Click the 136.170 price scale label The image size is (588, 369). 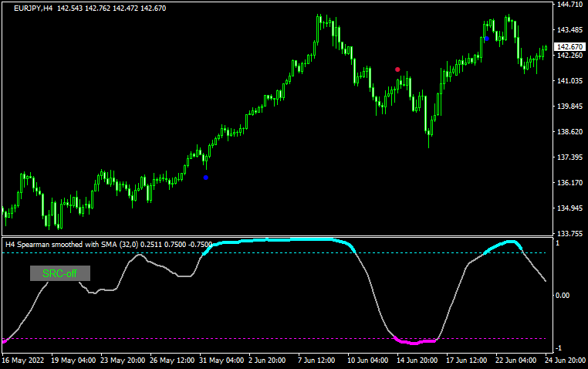[570, 183]
